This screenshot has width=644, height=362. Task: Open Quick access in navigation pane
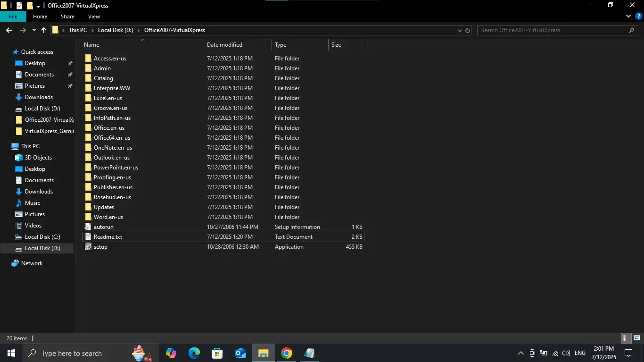coord(37,52)
